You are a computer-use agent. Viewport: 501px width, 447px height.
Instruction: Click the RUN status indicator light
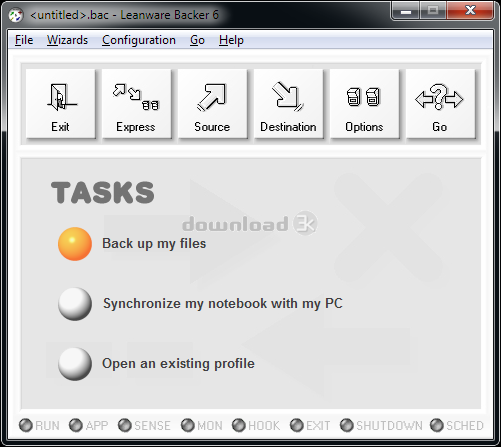(x=26, y=425)
